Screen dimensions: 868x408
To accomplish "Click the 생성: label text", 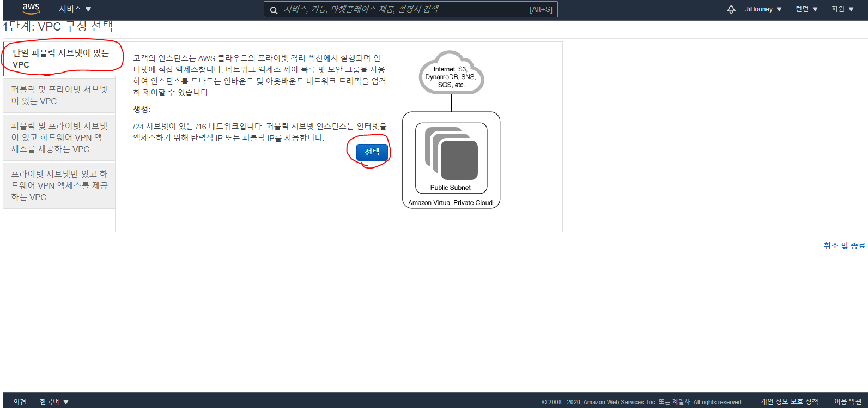I will 142,109.
